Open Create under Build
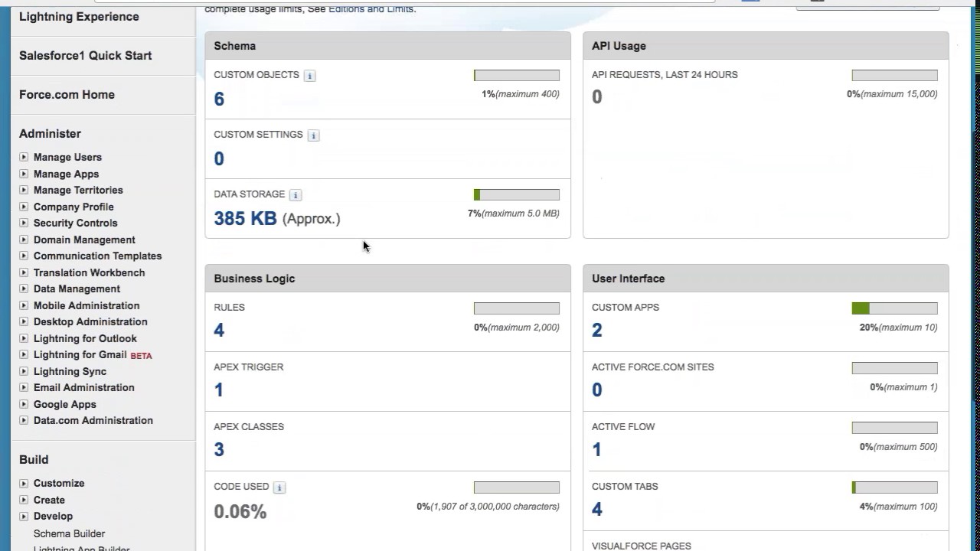Image resolution: width=980 pixels, height=551 pixels. click(x=49, y=500)
